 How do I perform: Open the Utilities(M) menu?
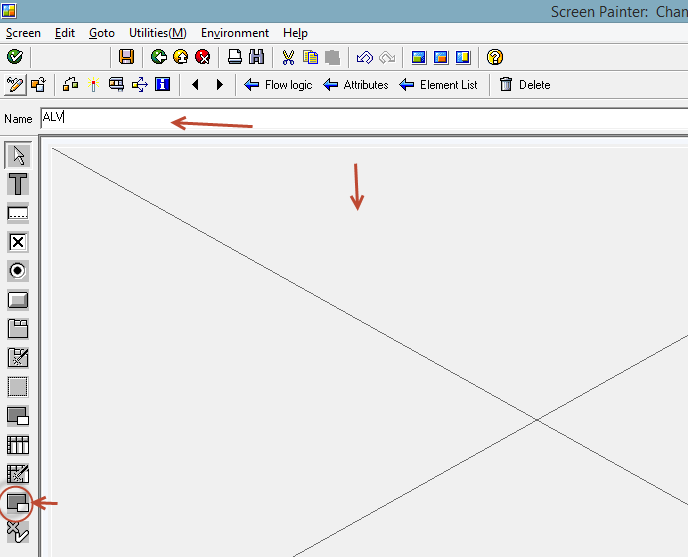click(157, 33)
